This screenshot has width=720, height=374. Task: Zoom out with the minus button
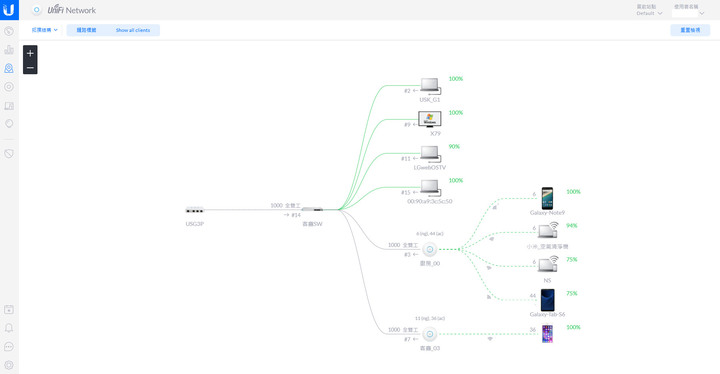pos(30,68)
